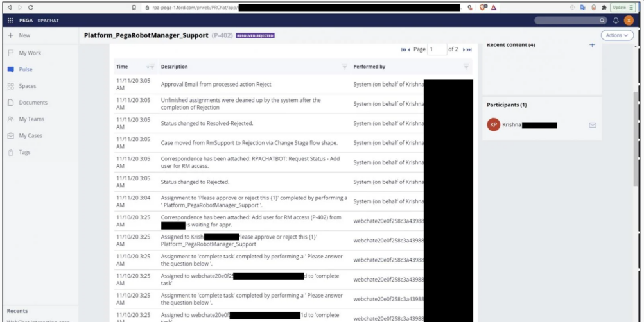Click the Documents page icon
Image resolution: width=644 pixels, height=322 pixels.
(x=11, y=103)
